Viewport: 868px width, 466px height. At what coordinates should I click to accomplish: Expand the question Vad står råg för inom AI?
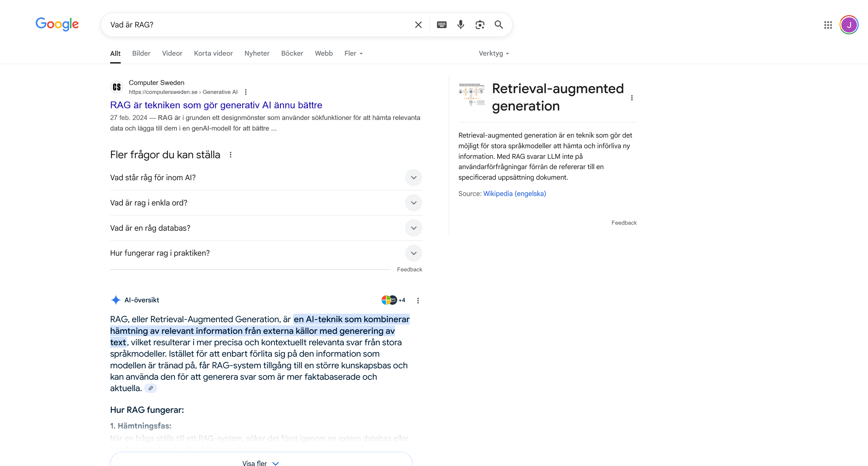(x=414, y=177)
